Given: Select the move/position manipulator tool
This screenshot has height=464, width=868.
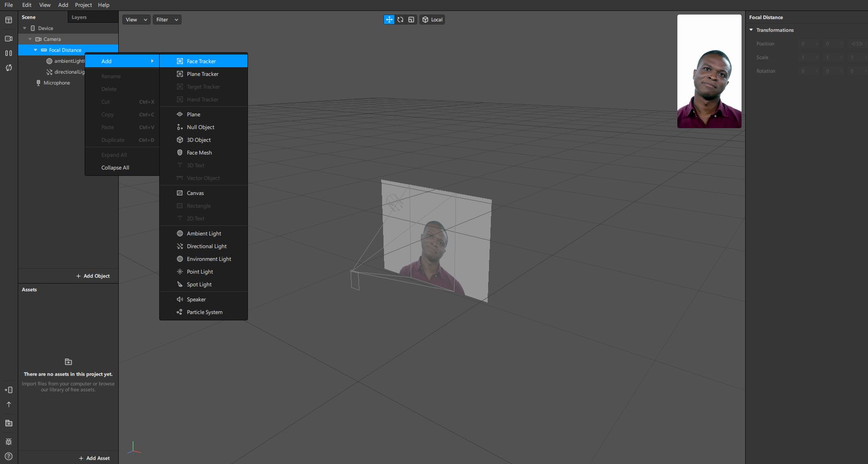Looking at the screenshot, I should (389, 20).
